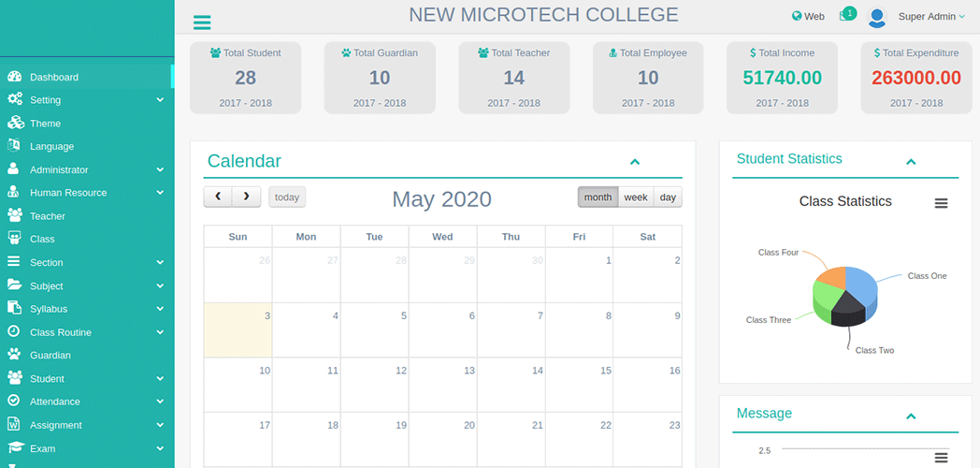
Task: Switch calendar to day view
Action: click(668, 197)
